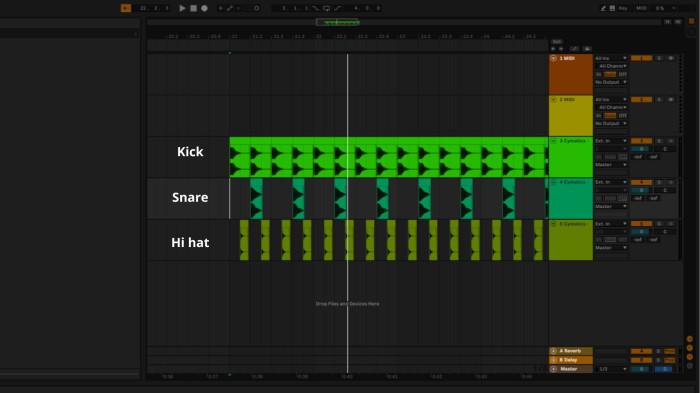Click the orange button left of the transport
The height and width of the screenshot is (393, 700).
pos(126,8)
